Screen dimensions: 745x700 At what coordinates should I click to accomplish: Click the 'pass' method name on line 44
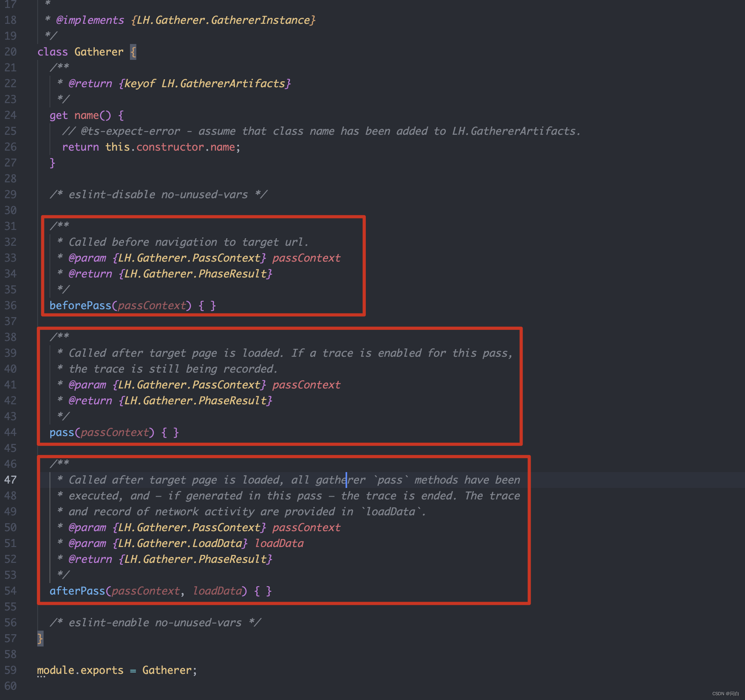pos(62,432)
